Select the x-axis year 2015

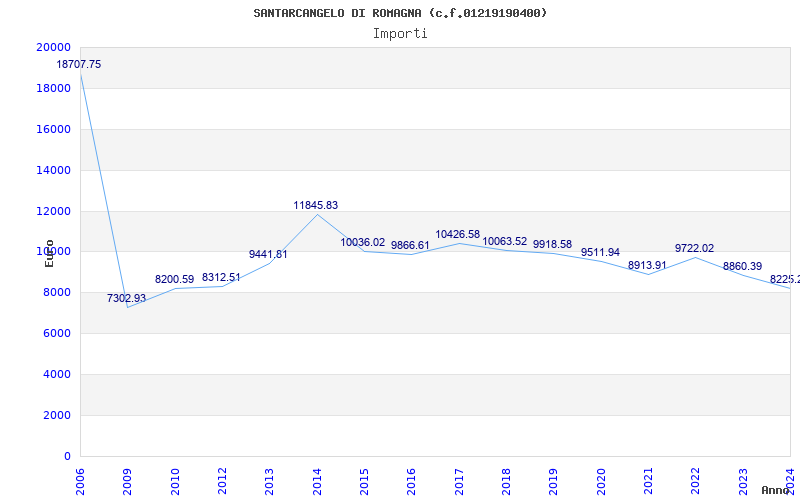[364, 481]
